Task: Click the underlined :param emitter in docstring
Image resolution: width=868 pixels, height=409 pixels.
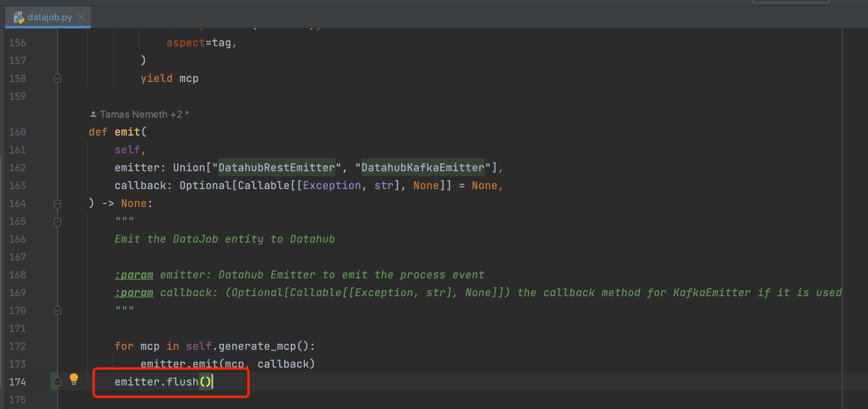Action: [x=134, y=274]
